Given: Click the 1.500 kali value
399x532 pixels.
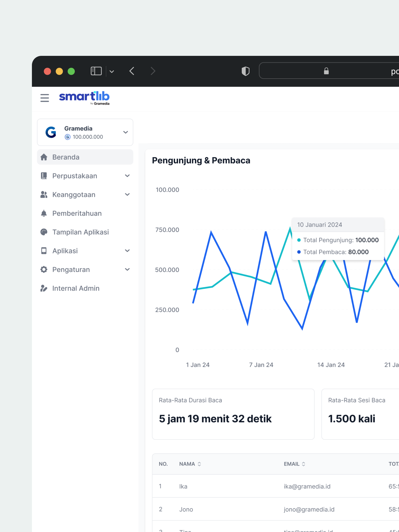Looking at the screenshot, I should (352, 419).
